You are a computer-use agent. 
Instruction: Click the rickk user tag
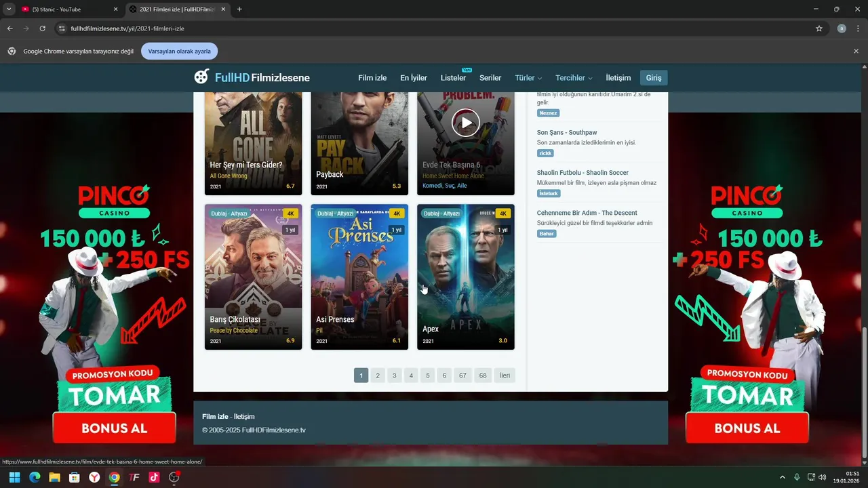(x=545, y=153)
